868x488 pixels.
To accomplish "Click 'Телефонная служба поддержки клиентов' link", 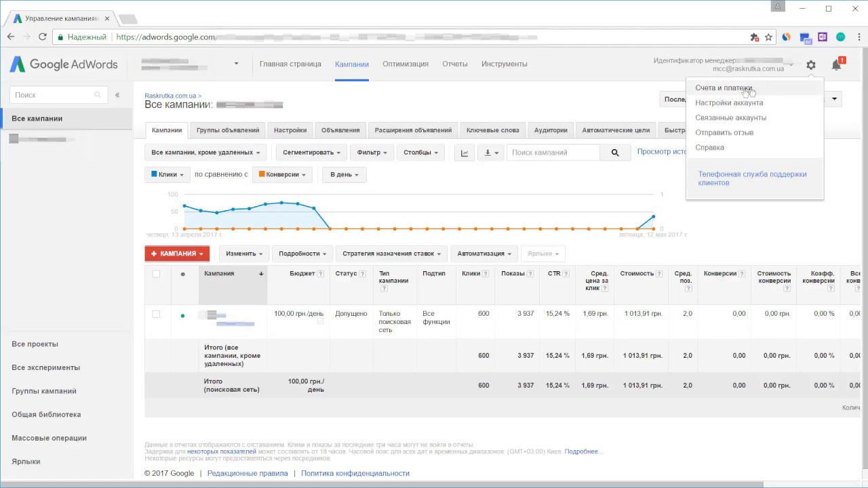I will (x=752, y=178).
